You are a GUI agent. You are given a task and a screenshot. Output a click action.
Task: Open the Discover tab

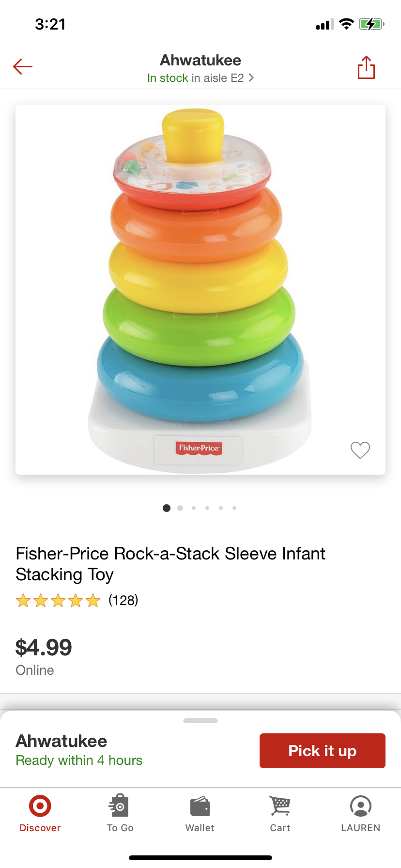[x=40, y=813]
